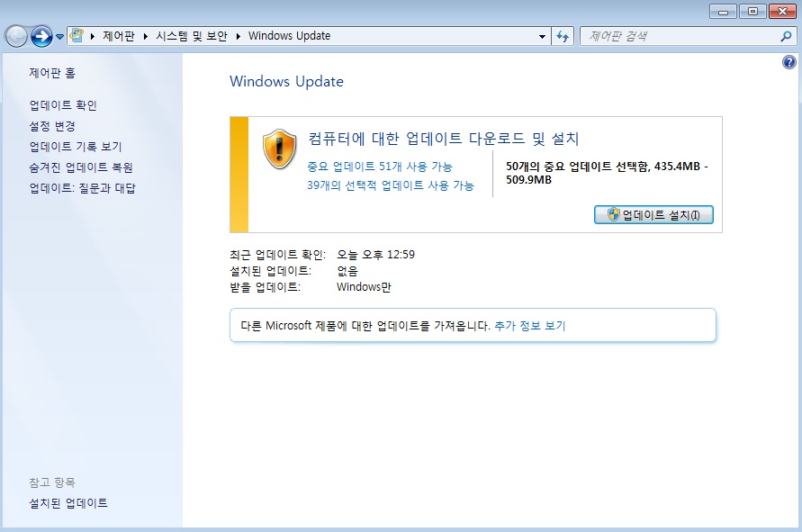802x532 pixels.
Task: Open 39개의 선택적 업데이트 사용 가능 link
Action: (391, 185)
